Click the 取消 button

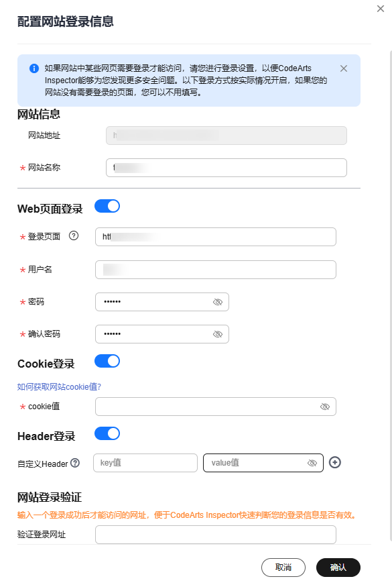[x=283, y=568]
